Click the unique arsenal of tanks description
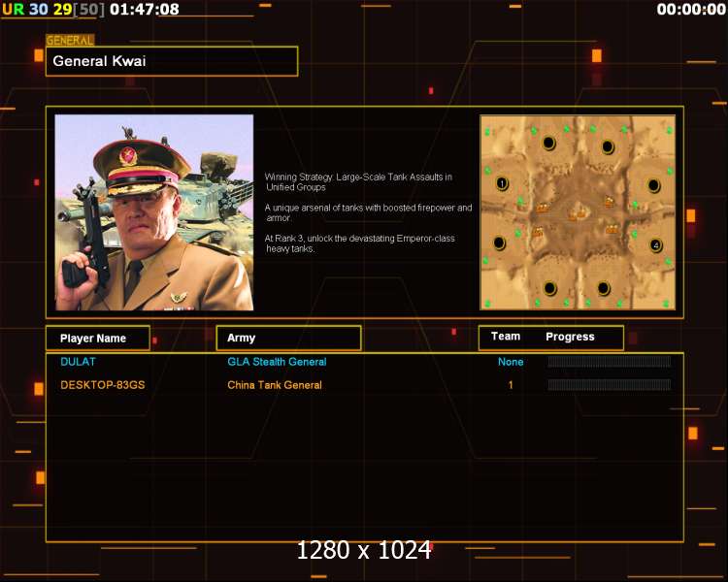Viewport: 728px width, 582px height. (x=368, y=212)
